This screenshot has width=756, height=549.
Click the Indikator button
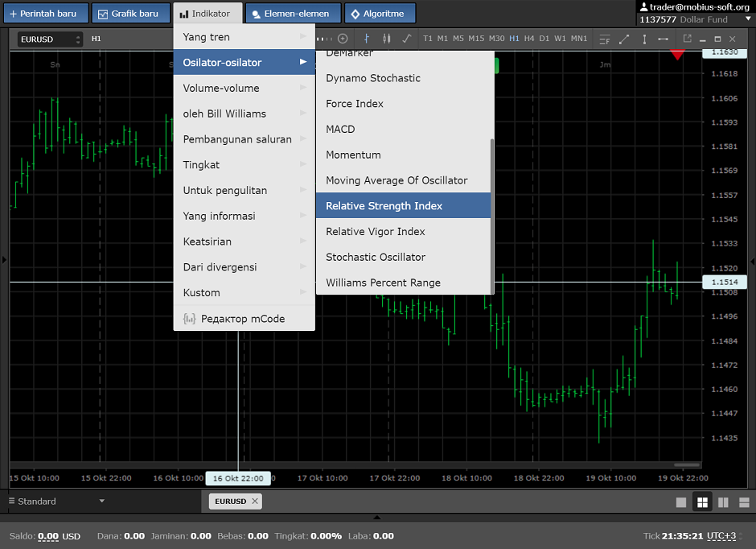(x=207, y=13)
